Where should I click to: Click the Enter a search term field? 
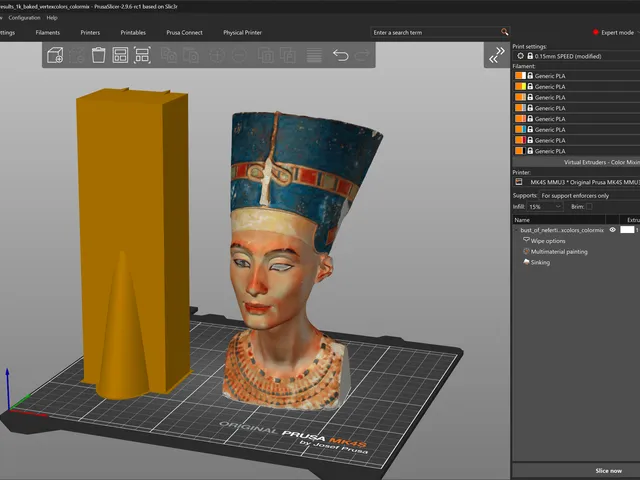(x=435, y=32)
